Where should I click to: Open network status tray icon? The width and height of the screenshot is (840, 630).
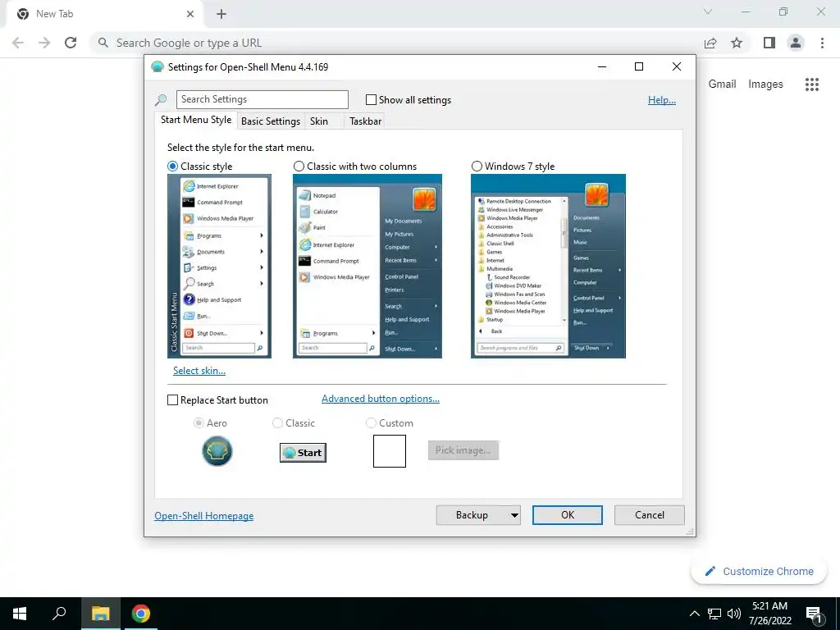pos(714,614)
